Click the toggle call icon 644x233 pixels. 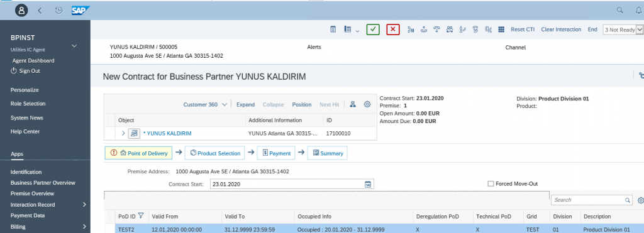488,30
